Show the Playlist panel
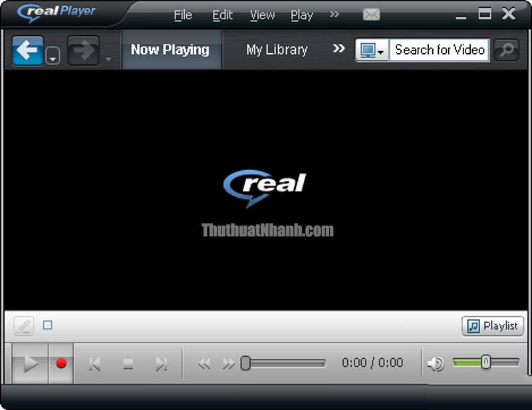 (493, 326)
